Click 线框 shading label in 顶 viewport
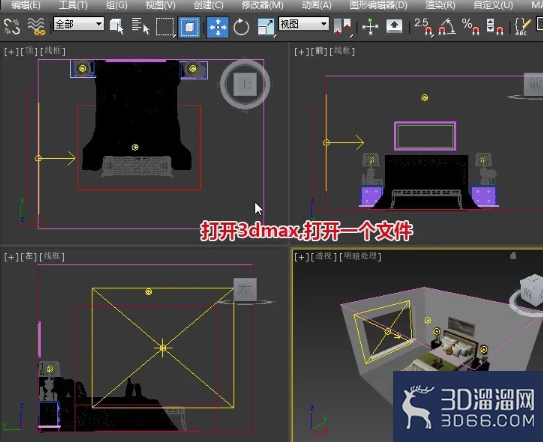543x442 pixels. click(53, 51)
